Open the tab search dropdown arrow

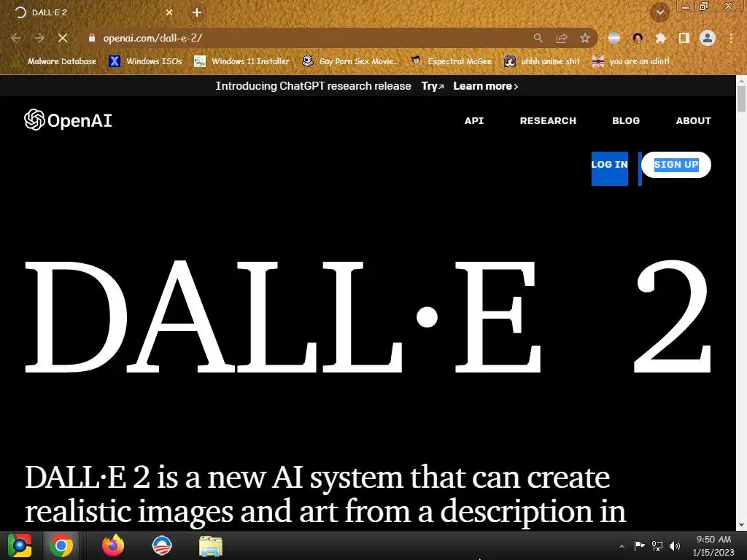[x=660, y=12]
